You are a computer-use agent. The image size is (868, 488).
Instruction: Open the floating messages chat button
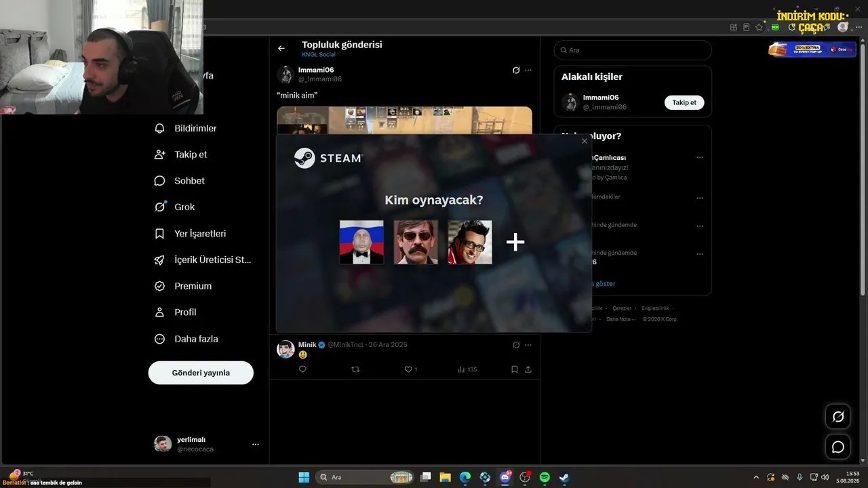(x=838, y=447)
